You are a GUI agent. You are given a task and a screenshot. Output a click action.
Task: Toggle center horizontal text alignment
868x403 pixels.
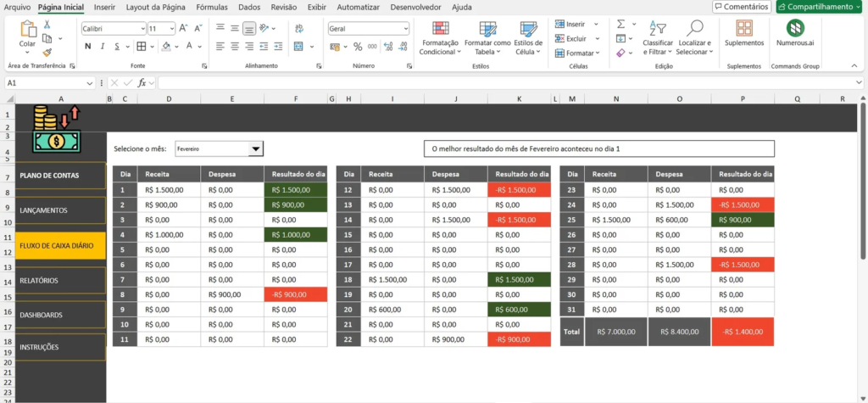tap(235, 47)
